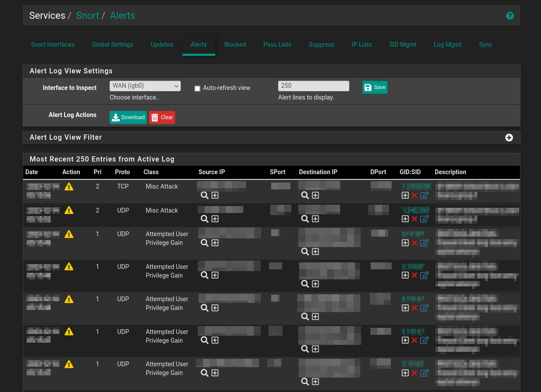Click warning icon in TCP Misc Attack row
Viewport: 541px width, 392px height.
(69, 186)
